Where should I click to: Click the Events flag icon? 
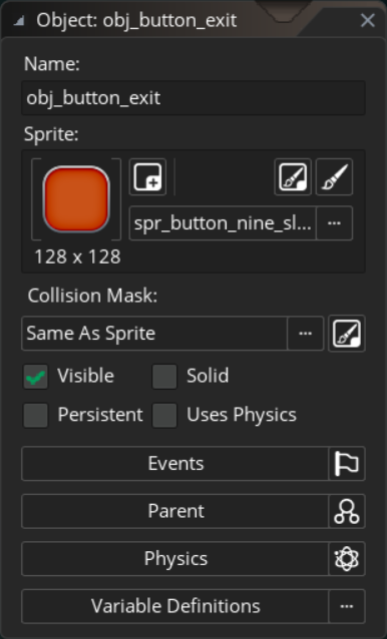click(347, 464)
